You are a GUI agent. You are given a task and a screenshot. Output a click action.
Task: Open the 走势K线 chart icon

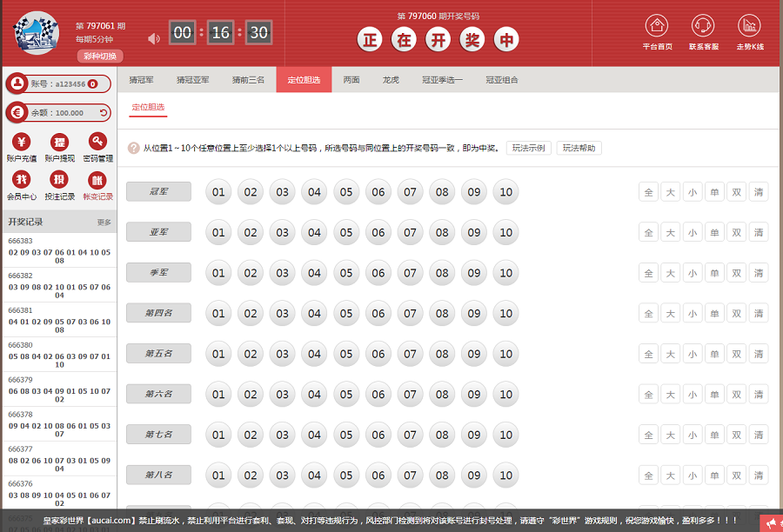749,26
